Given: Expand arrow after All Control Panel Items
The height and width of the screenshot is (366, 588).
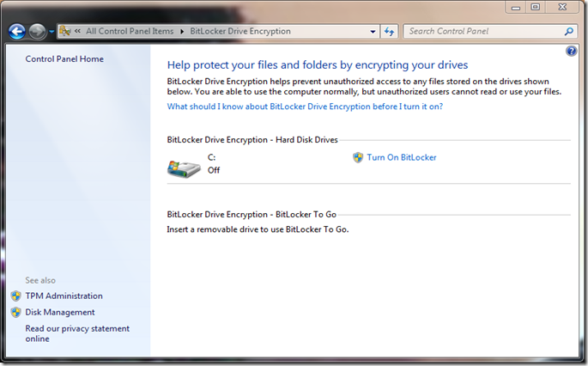Looking at the screenshot, I should pos(182,32).
